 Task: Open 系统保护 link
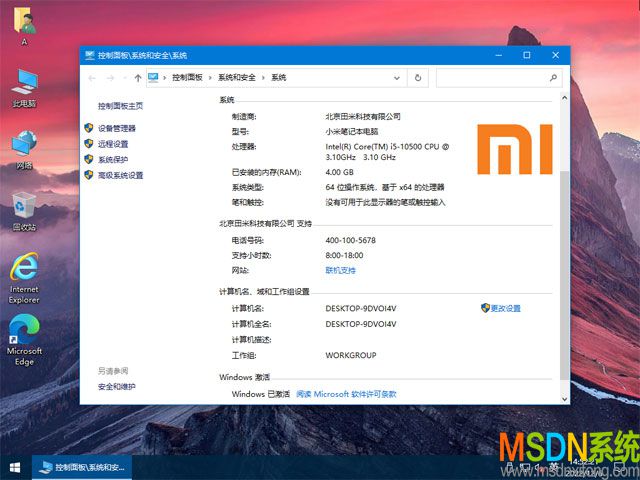113,159
